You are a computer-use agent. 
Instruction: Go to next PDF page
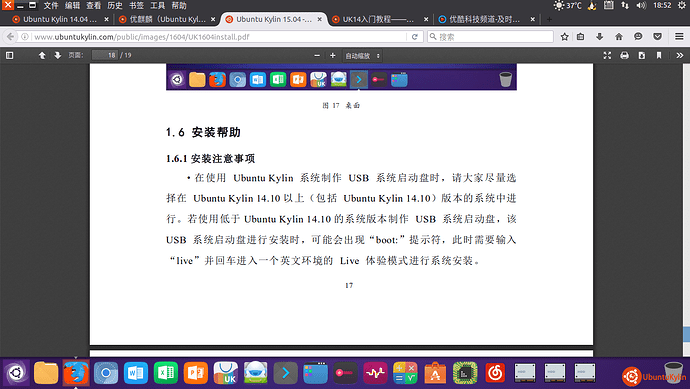coord(58,55)
